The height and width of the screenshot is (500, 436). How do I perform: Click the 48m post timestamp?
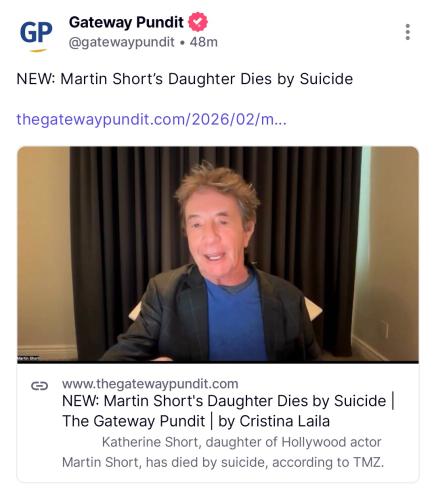[x=204, y=42]
